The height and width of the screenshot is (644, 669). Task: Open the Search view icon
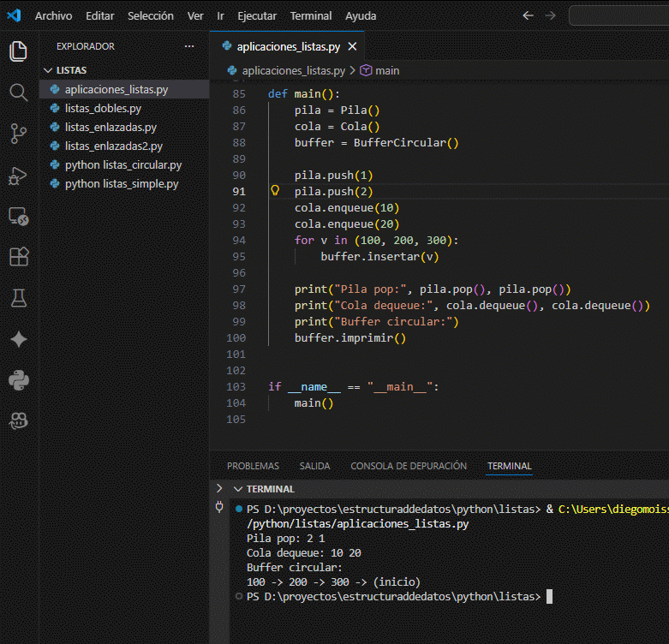[18, 92]
